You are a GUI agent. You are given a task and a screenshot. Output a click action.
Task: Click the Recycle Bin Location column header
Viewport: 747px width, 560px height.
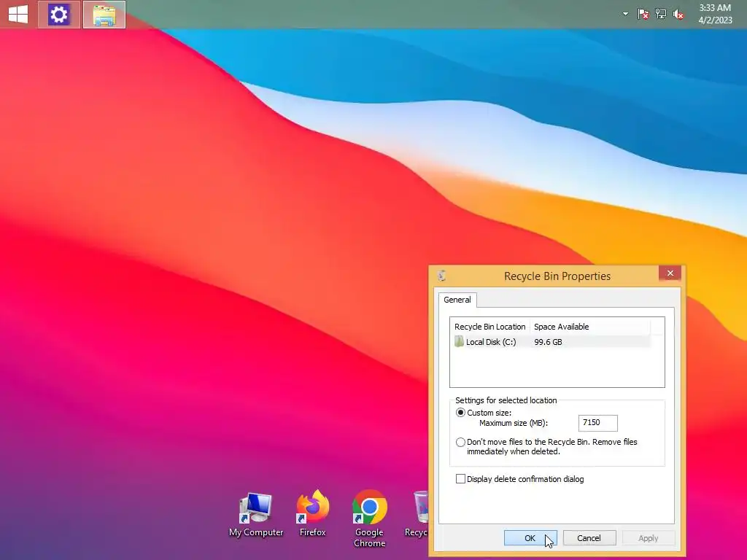489,327
